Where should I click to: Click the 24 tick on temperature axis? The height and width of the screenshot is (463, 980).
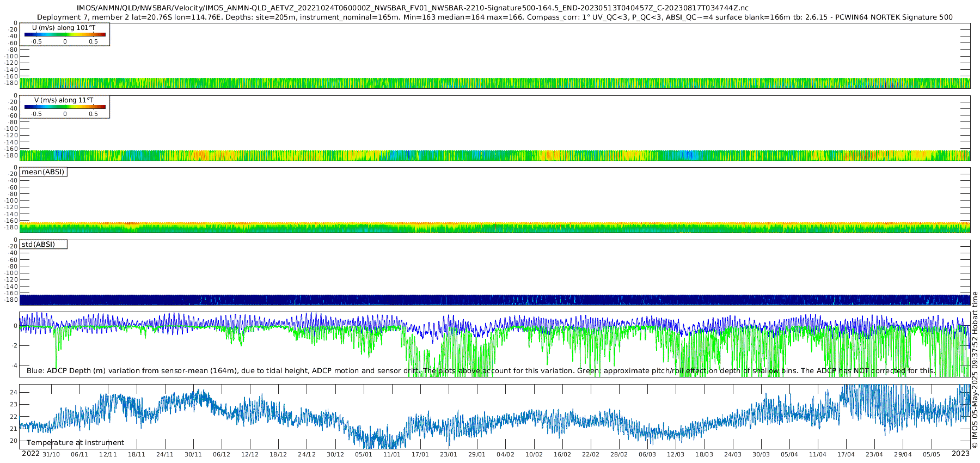click(x=14, y=393)
